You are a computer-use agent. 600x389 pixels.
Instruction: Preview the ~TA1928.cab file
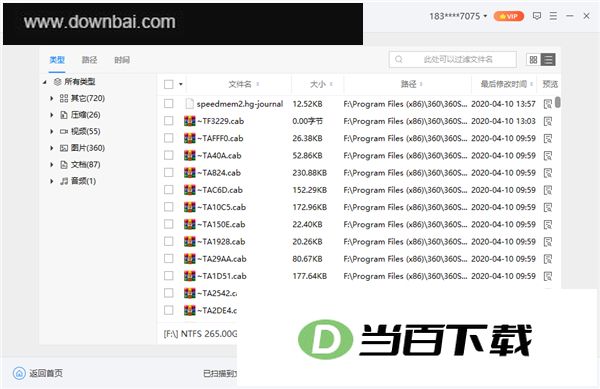(x=548, y=242)
